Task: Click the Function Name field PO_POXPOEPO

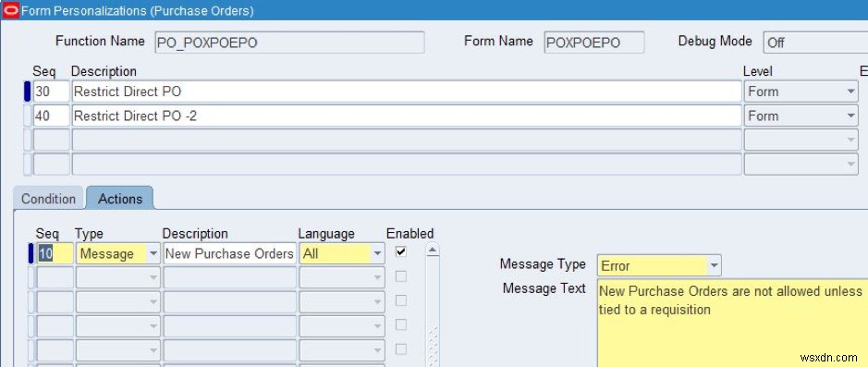Action: click(x=289, y=43)
